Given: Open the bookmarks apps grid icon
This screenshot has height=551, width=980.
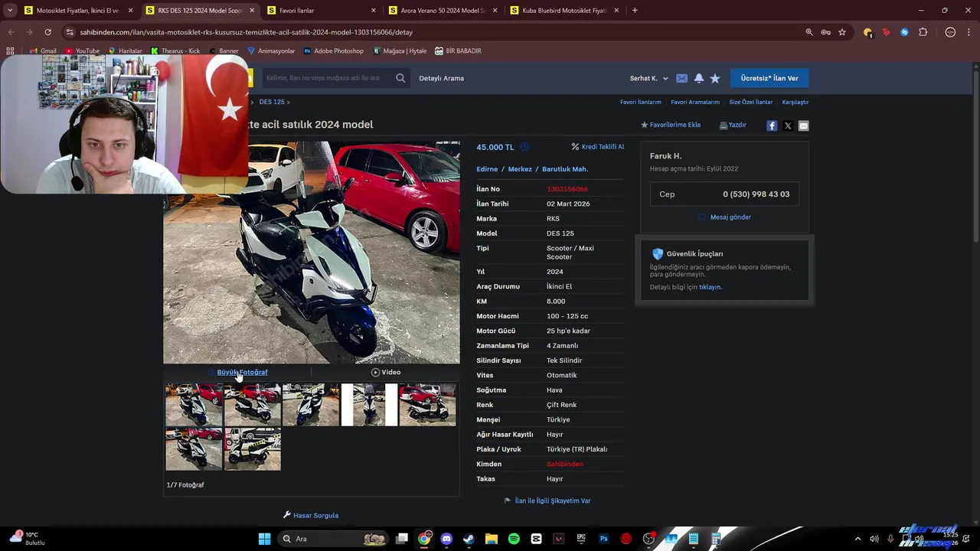Looking at the screenshot, I should pos(10,51).
